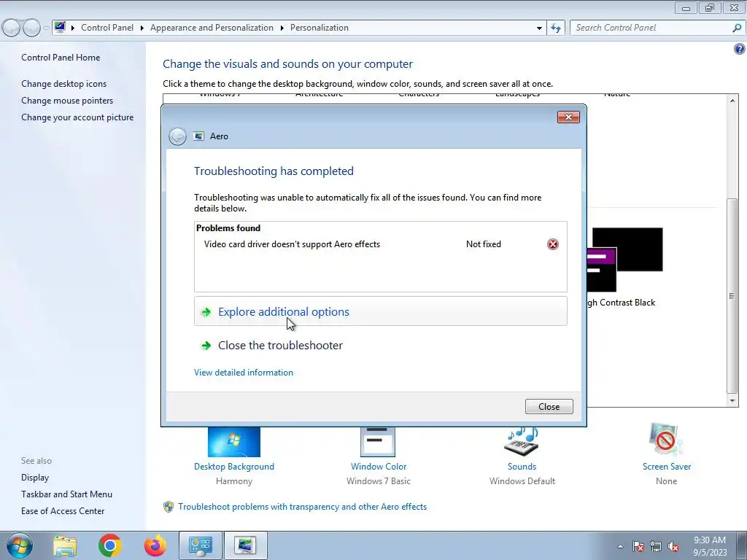Click the back arrow in Aero dialog
The width and height of the screenshot is (747, 560).
[x=178, y=136]
